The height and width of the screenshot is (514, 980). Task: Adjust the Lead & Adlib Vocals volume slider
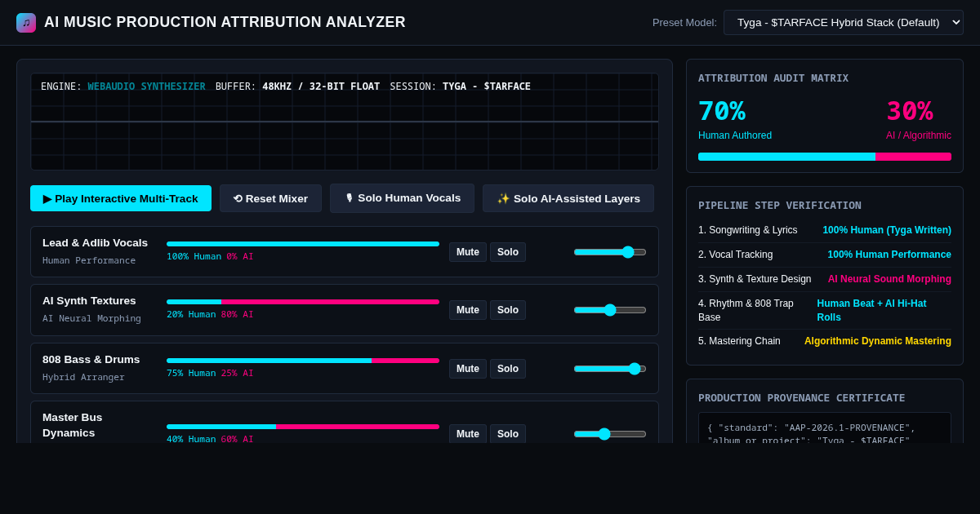(x=610, y=252)
